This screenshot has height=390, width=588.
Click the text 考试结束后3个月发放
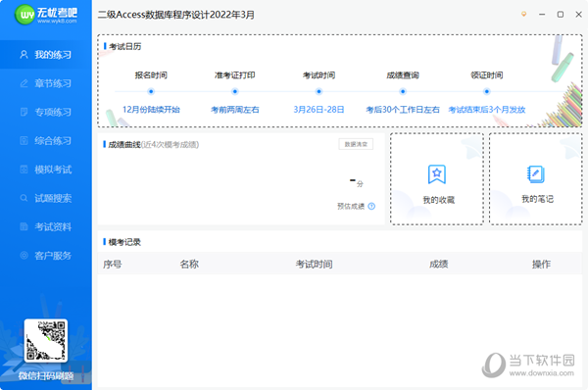coord(487,110)
